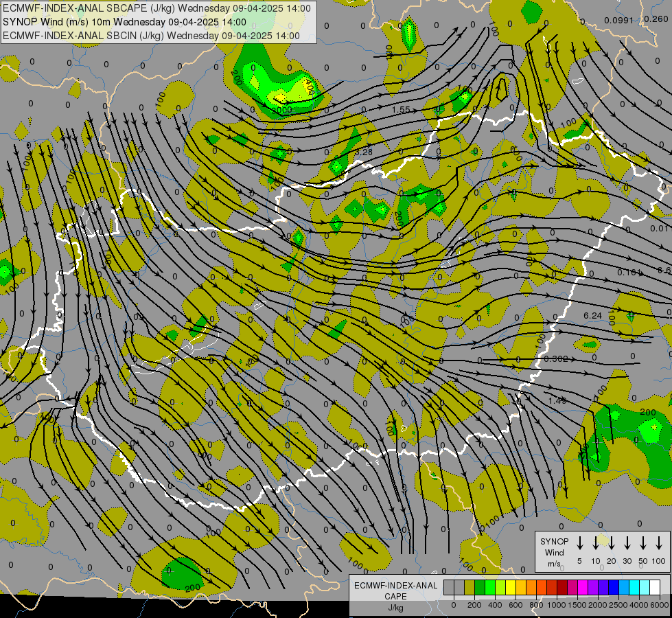672x618 pixels.
Task: Click the m/s unit label in wind legend
Action: click(554, 564)
